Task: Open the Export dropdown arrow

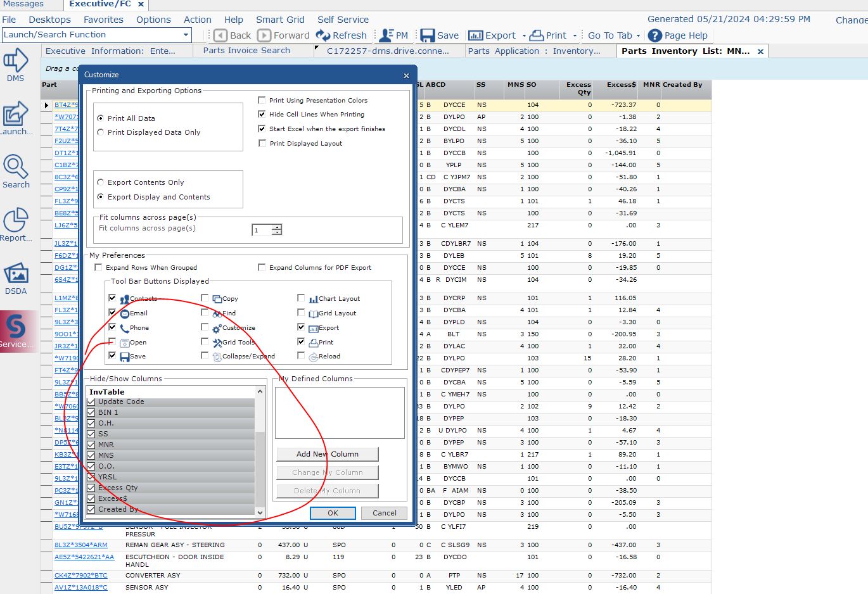Action: [x=524, y=36]
